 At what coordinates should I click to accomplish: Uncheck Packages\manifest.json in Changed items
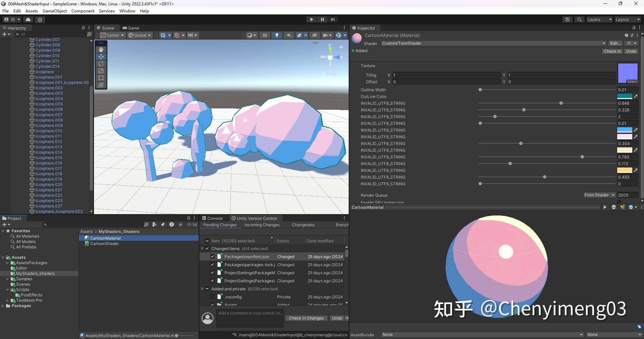[212, 256]
